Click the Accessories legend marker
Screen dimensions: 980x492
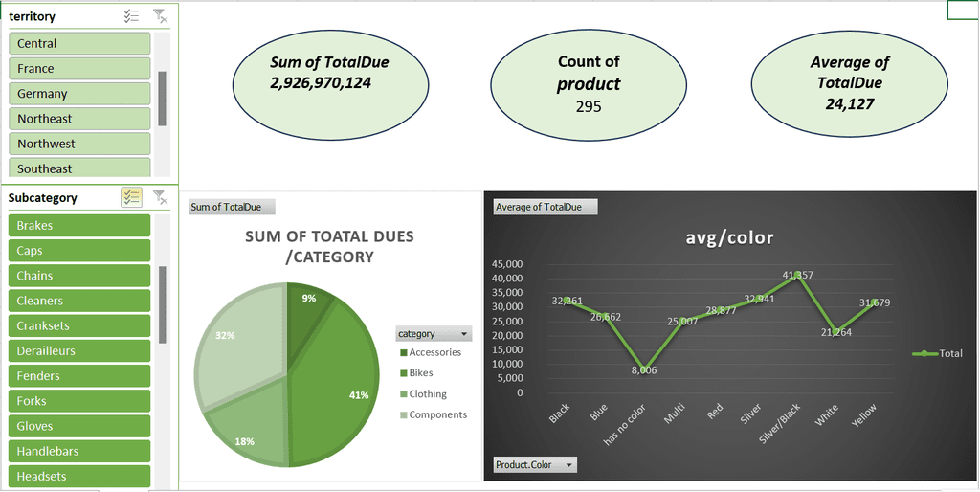click(403, 352)
